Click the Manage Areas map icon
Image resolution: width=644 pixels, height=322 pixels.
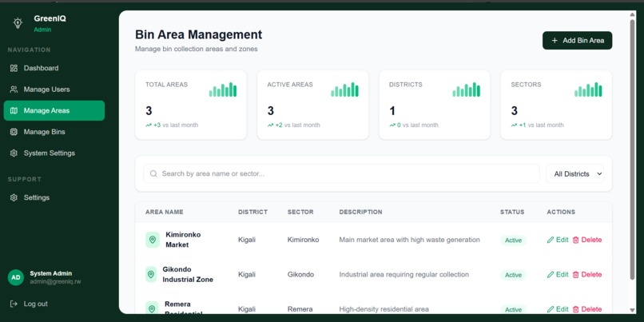14,110
